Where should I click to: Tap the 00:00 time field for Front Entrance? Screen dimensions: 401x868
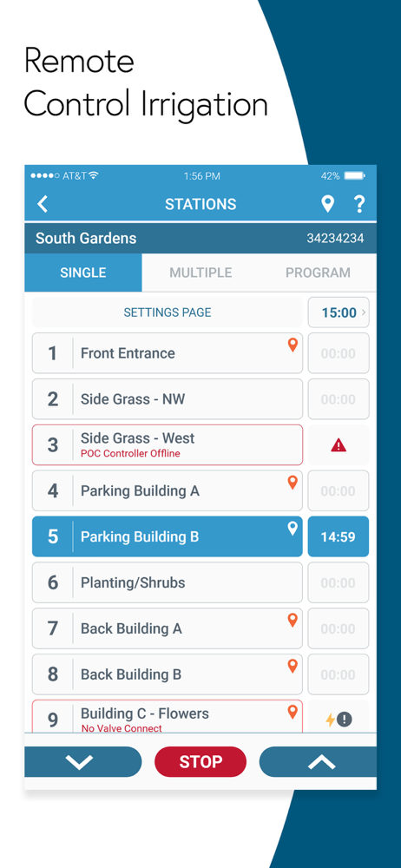[x=339, y=353]
